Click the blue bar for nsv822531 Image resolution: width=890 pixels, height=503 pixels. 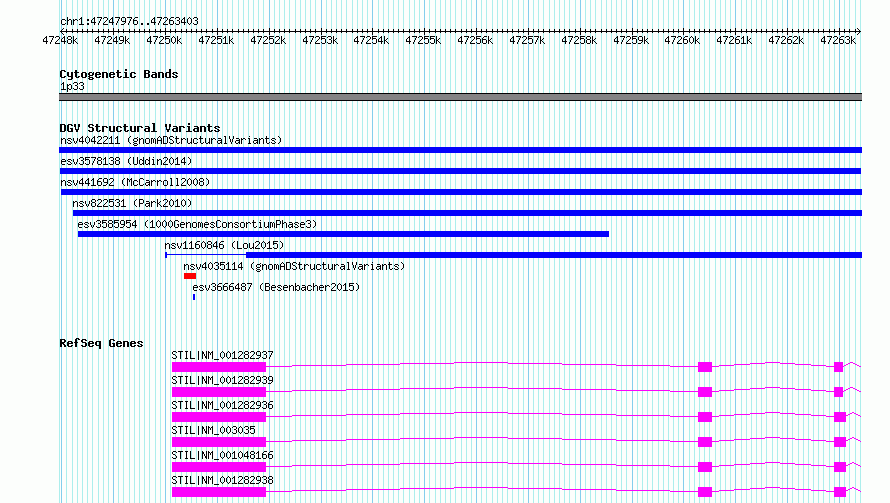(x=467, y=213)
